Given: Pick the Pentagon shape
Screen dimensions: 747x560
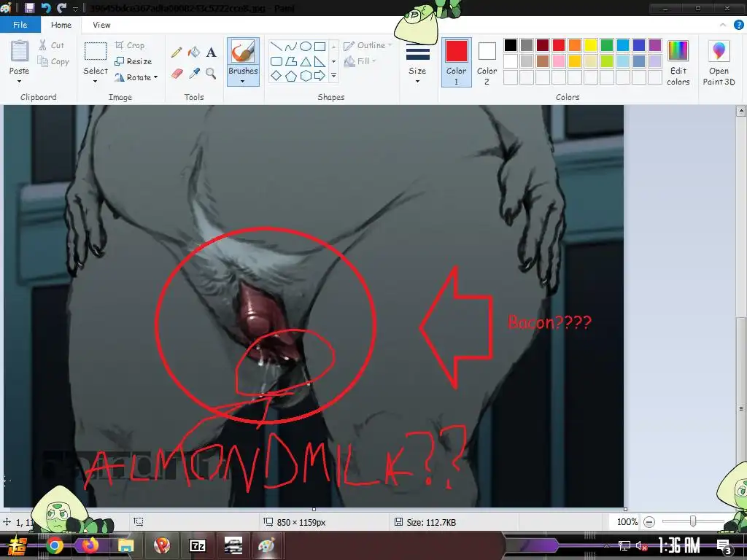Looking at the screenshot, I should 290,76.
